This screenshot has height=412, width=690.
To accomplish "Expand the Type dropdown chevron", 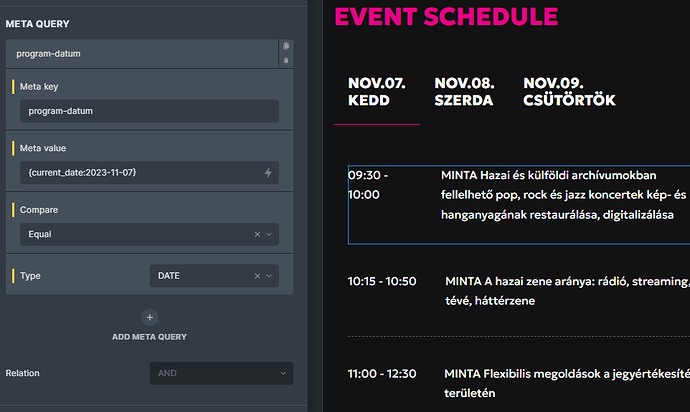I will 269,276.
